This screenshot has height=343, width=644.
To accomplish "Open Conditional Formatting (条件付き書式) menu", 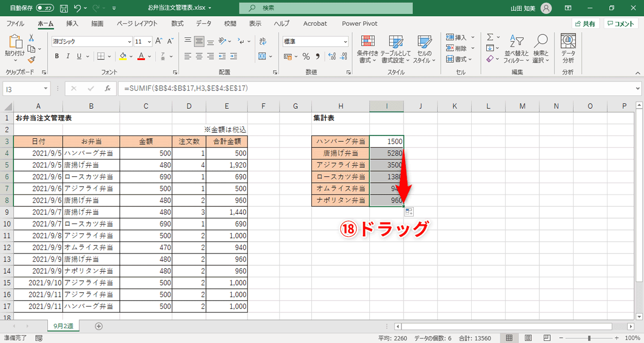I will pos(368,49).
